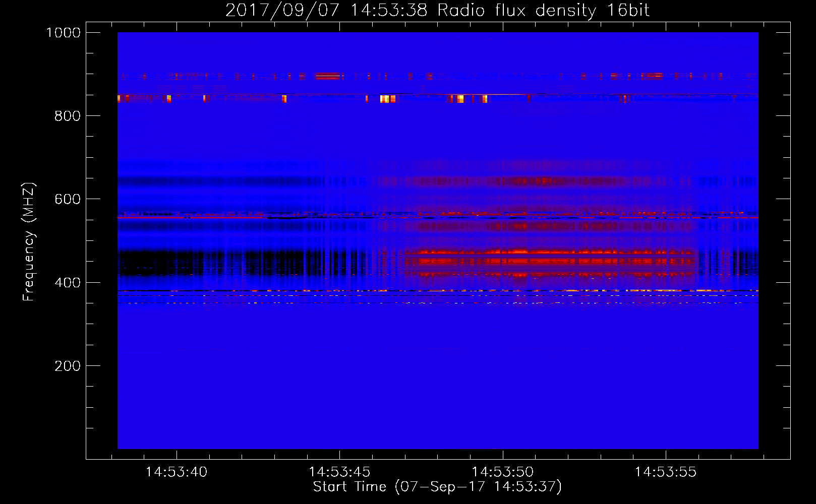816x504 pixels.
Task: Click the bright red burst near 450 MHz at 14:53:50
Action: [550, 262]
